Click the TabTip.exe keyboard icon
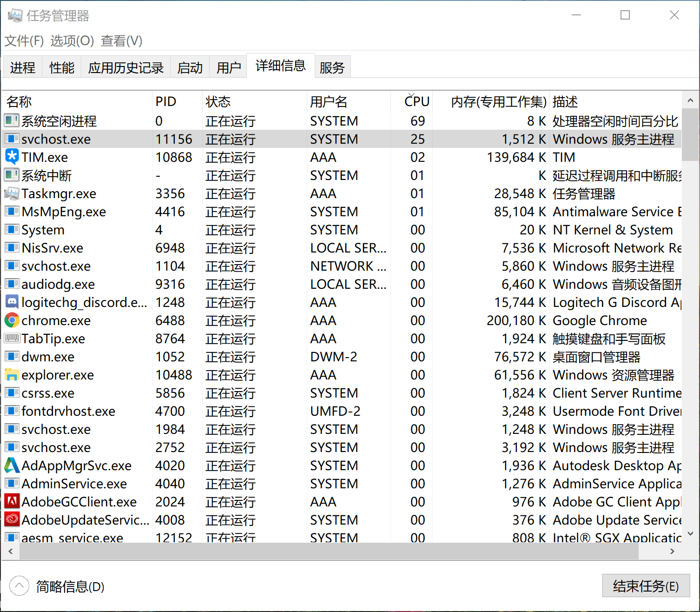This screenshot has height=612, width=700. (12, 338)
